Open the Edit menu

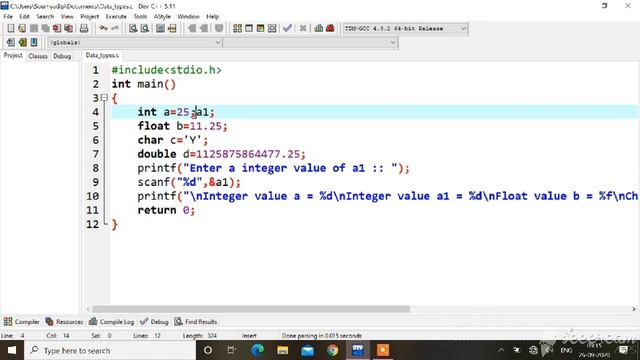pos(24,16)
